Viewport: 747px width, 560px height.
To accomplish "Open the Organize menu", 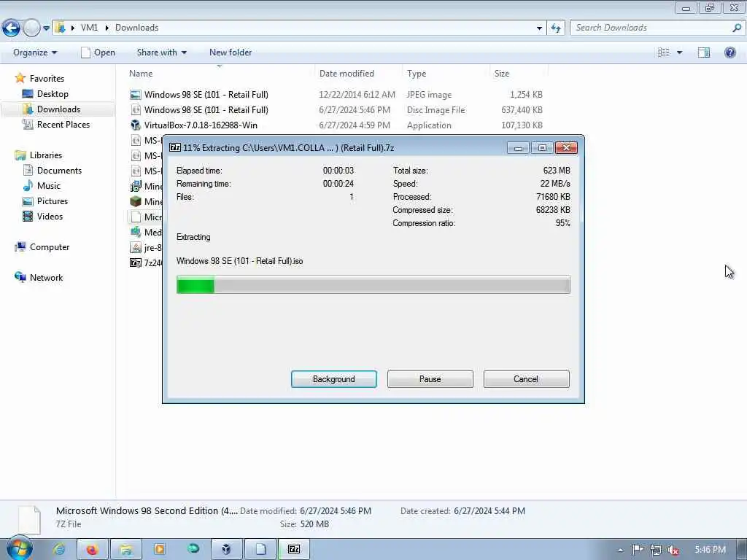I will click(35, 52).
